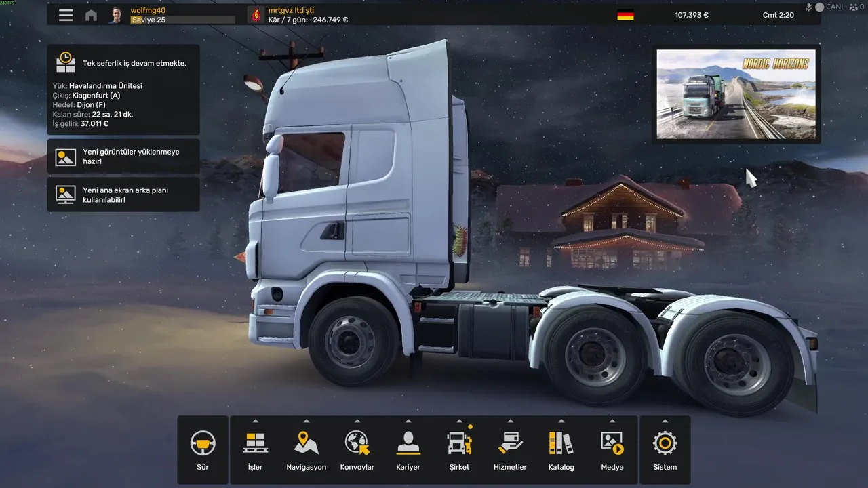Click the viewers paw count icon

click(854, 7)
